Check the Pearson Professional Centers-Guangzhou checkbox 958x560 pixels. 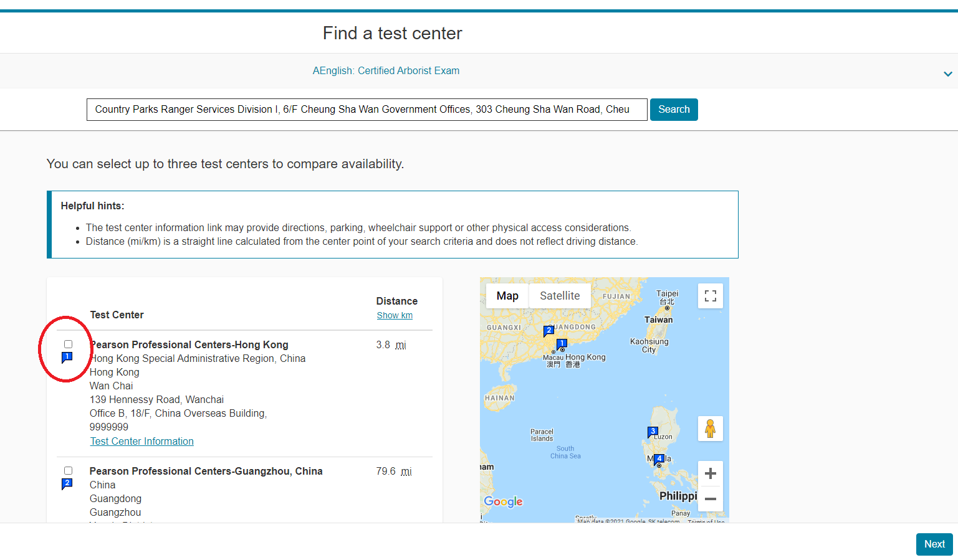pyautogui.click(x=69, y=471)
